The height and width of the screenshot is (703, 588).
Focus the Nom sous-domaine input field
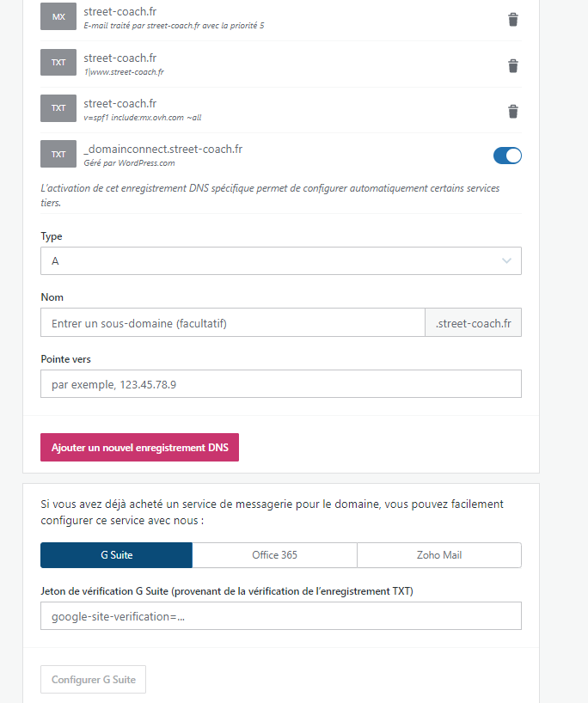[x=232, y=323]
